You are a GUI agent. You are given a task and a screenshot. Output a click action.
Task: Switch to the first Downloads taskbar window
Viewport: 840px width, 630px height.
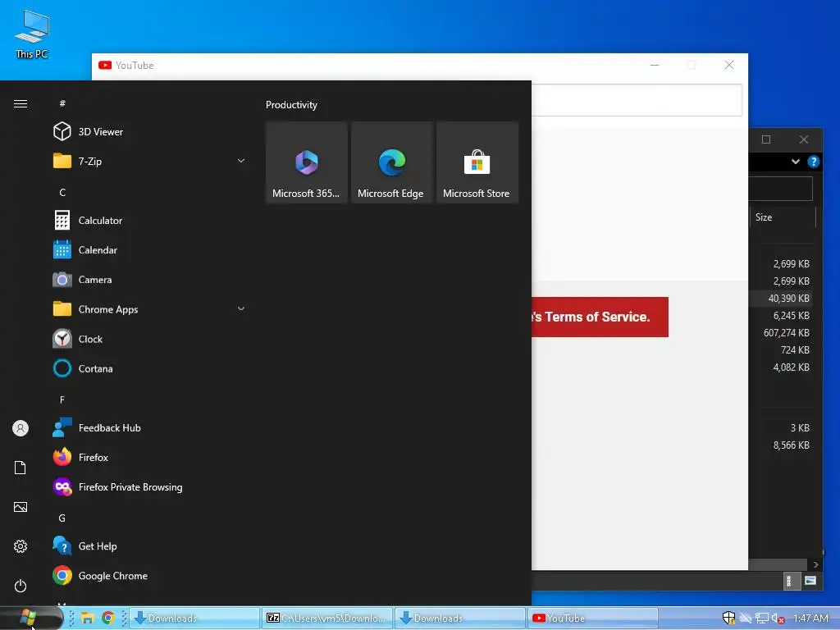(x=194, y=619)
